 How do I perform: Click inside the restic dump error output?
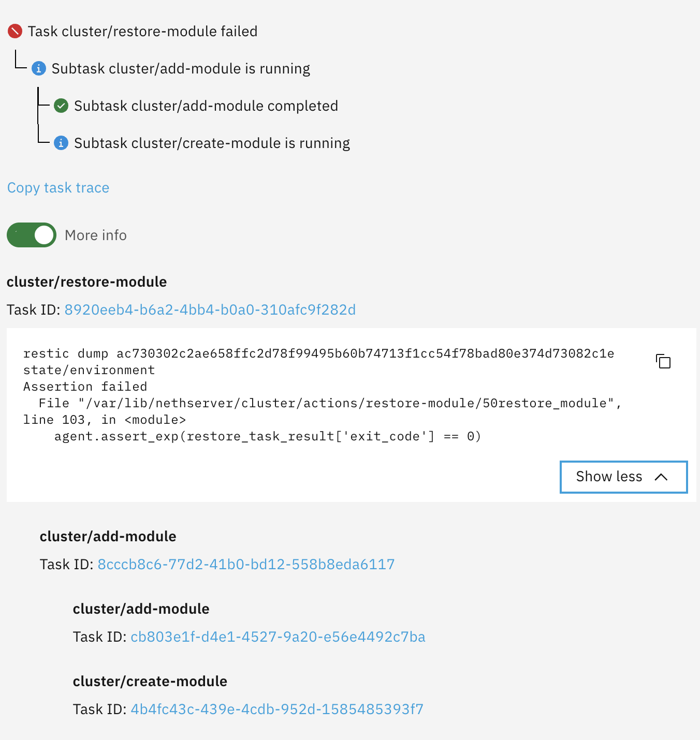point(311,395)
